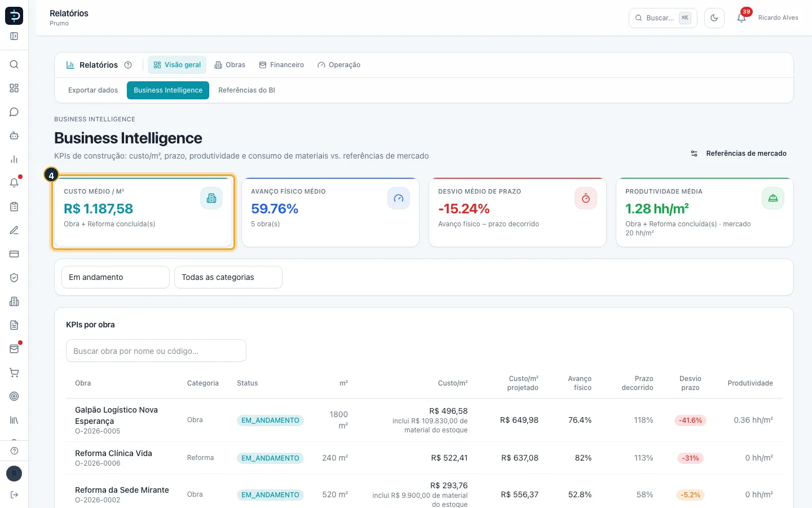This screenshot has height=508, width=812.
Task: Switch to the Operação tab
Action: click(x=339, y=65)
